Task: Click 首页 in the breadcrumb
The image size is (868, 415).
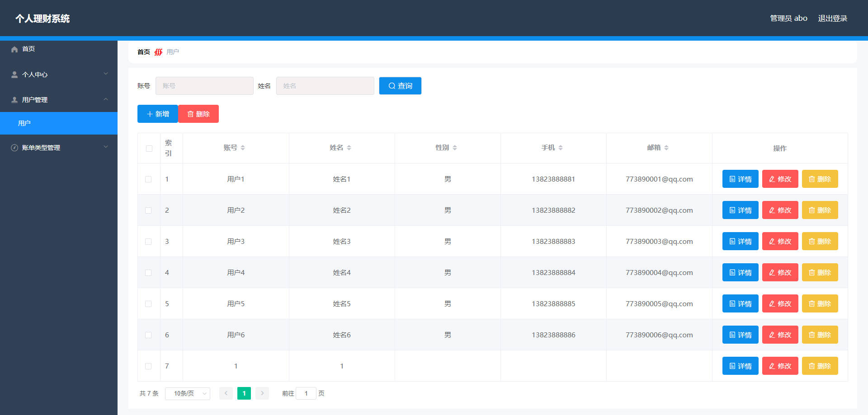Action: [x=144, y=52]
